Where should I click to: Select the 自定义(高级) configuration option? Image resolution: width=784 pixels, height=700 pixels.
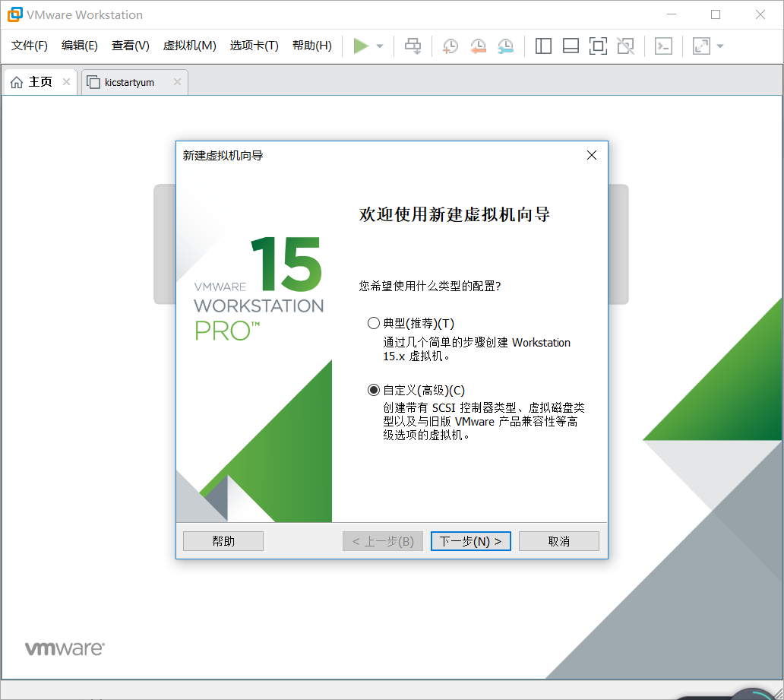coord(373,389)
